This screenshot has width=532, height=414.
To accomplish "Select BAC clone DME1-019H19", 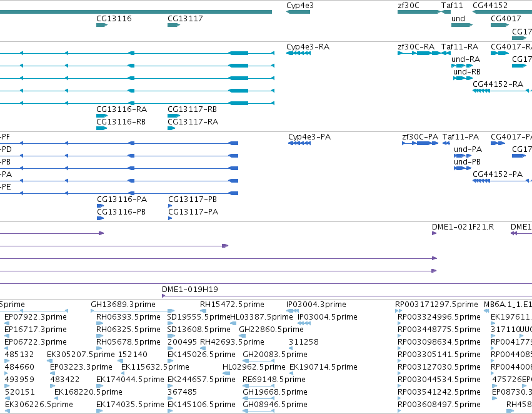I will 189,290.
